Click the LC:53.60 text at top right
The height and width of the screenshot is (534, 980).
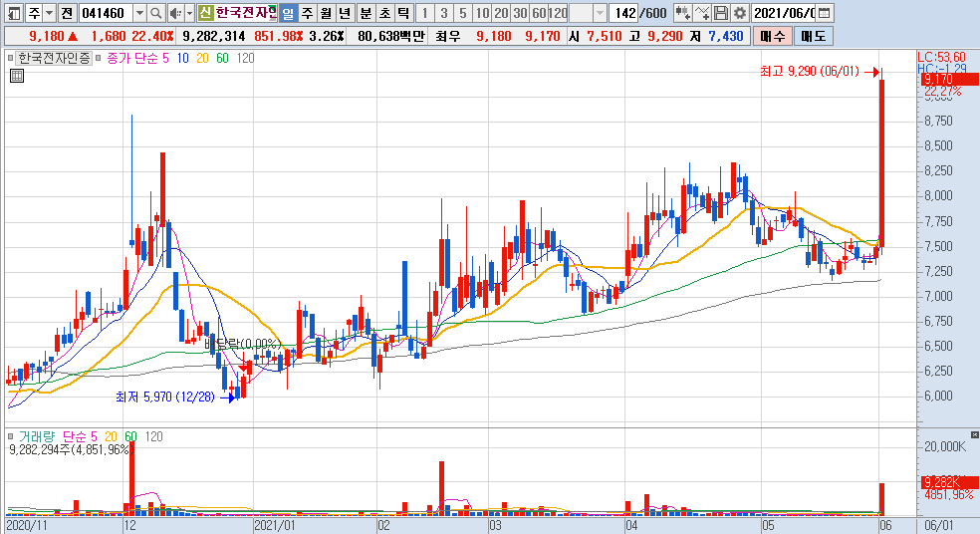941,58
